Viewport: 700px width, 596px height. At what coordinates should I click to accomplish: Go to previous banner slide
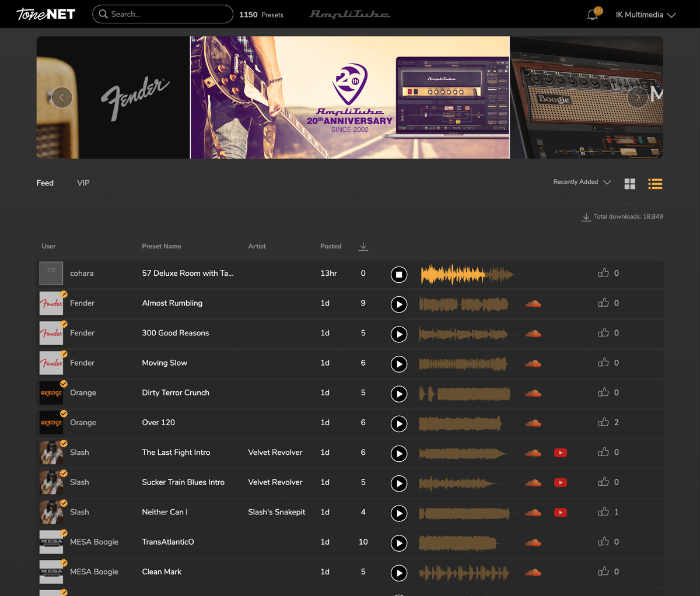(x=62, y=97)
